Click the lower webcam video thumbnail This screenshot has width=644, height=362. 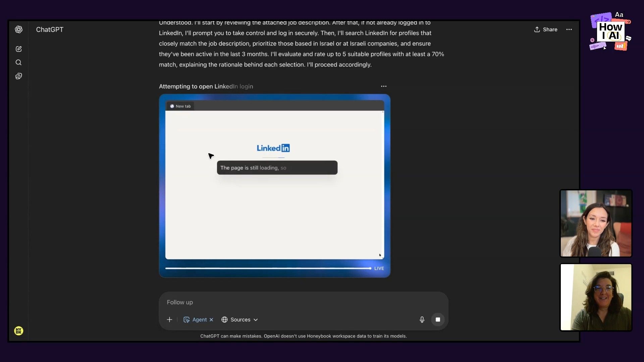pos(596,297)
